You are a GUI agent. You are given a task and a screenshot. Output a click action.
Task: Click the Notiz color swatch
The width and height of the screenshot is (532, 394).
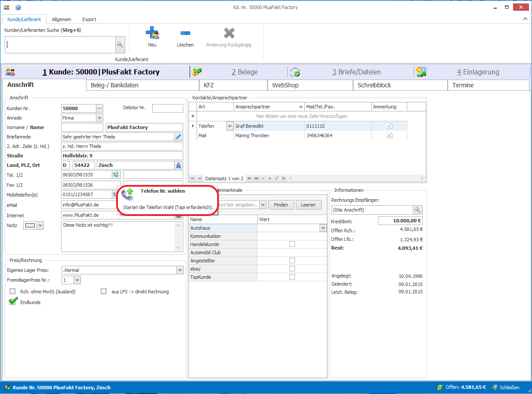click(30, 225)
